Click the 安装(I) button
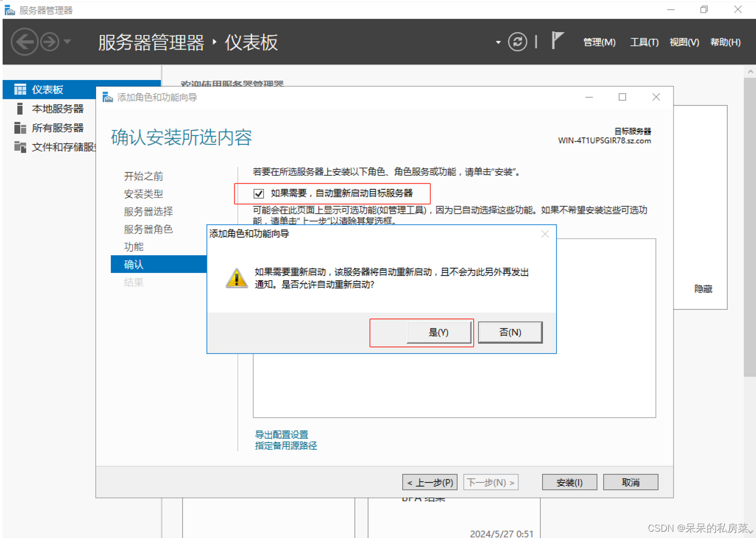This screenshot has height=538, width=756. pos(569,482)
